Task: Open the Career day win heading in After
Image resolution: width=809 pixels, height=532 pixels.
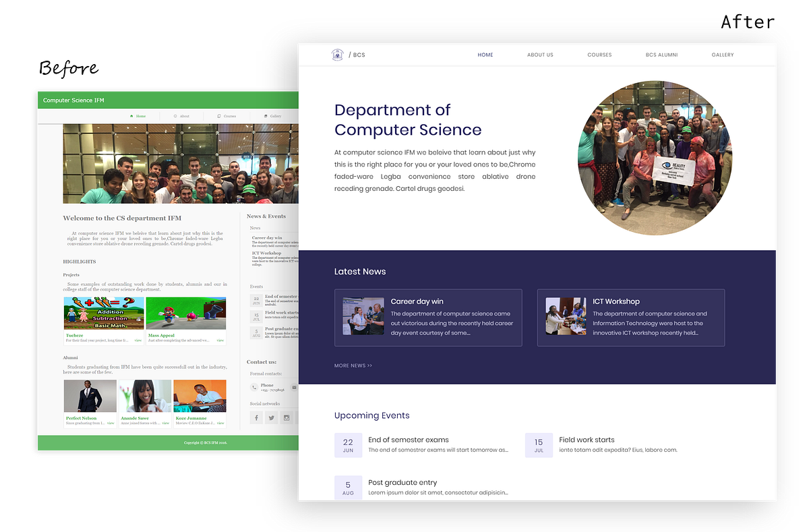Action: pos(417,301)
